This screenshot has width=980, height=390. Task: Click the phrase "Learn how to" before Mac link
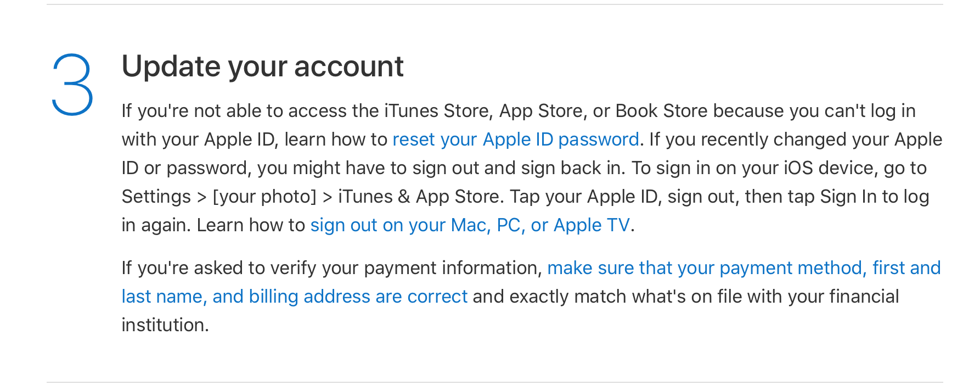(x=251, y=225)
